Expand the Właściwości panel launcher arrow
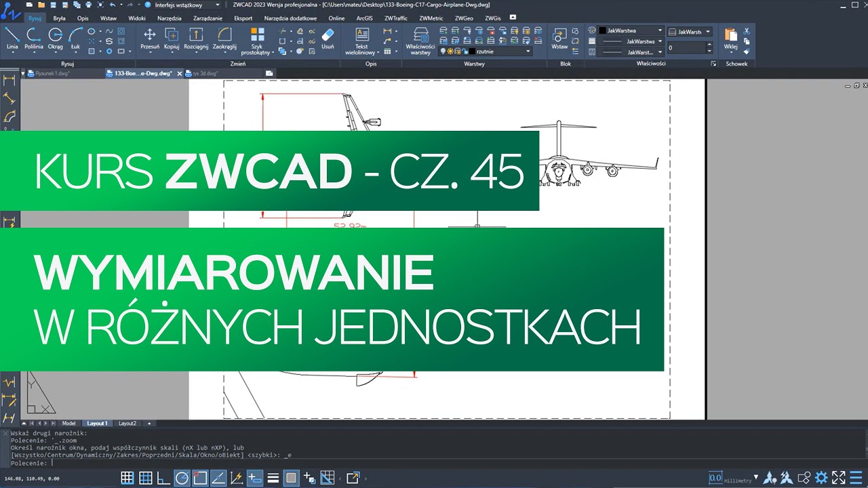This screenshot has height=488, width=868. pyautogui.click(x=713, y=64)
